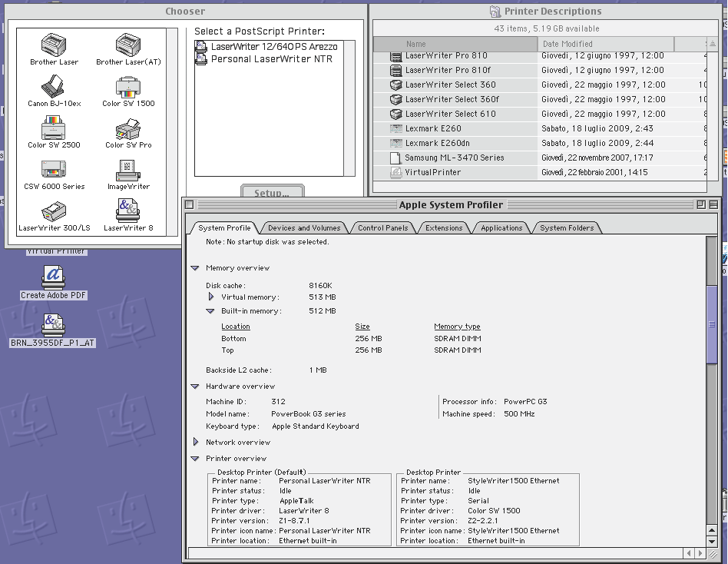Click Printer Descriptions folder title icon

[x=495, y=12]
